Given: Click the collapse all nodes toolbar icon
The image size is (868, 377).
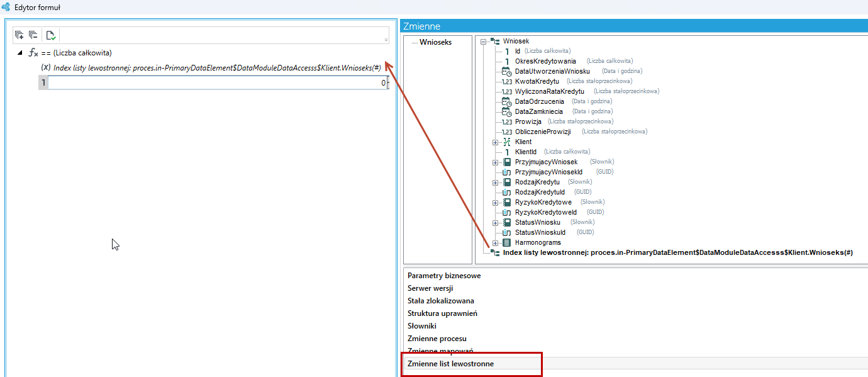Looking at the screenshot, I should (33, 35).
